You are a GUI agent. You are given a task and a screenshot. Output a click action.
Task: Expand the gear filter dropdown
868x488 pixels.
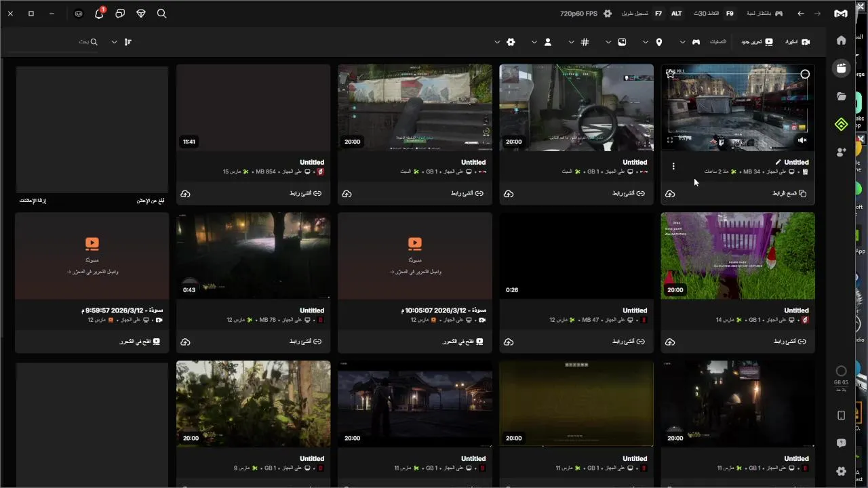pyautogui.click(x=497, y=42)
